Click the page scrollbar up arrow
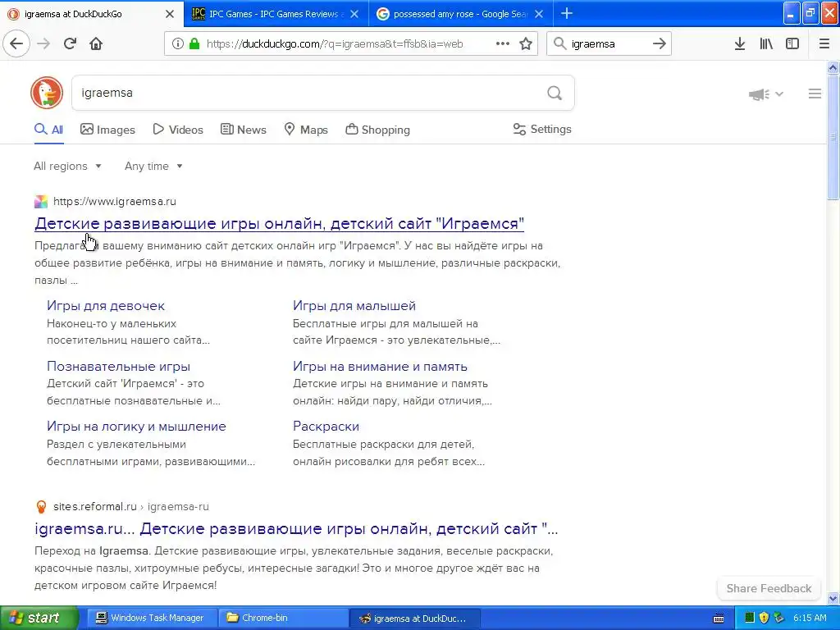The image size is (840, 630). coord(833,67)
